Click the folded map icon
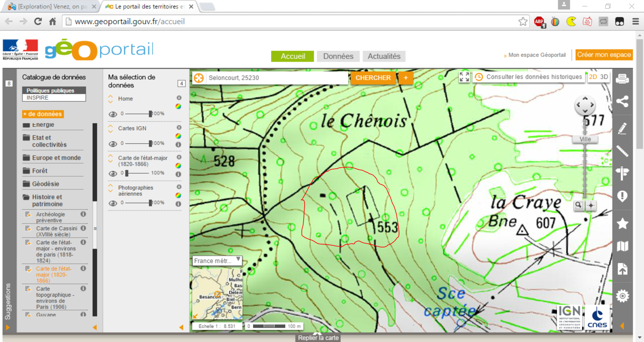644x342 pixels. [622, 246]
